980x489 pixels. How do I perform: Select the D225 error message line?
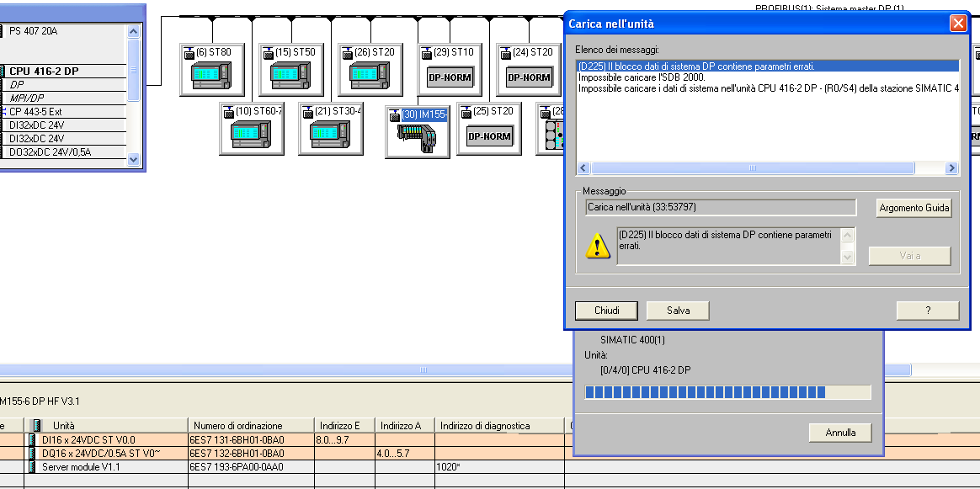tap(696, 66)
